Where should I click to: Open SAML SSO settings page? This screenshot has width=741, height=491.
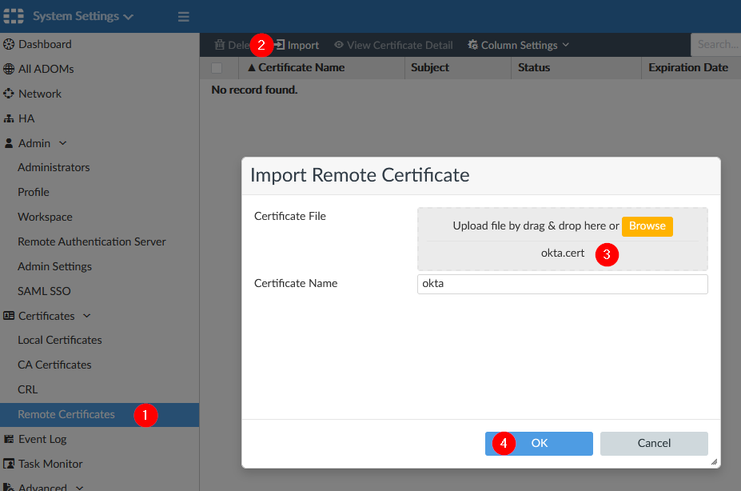click(44, 291)
